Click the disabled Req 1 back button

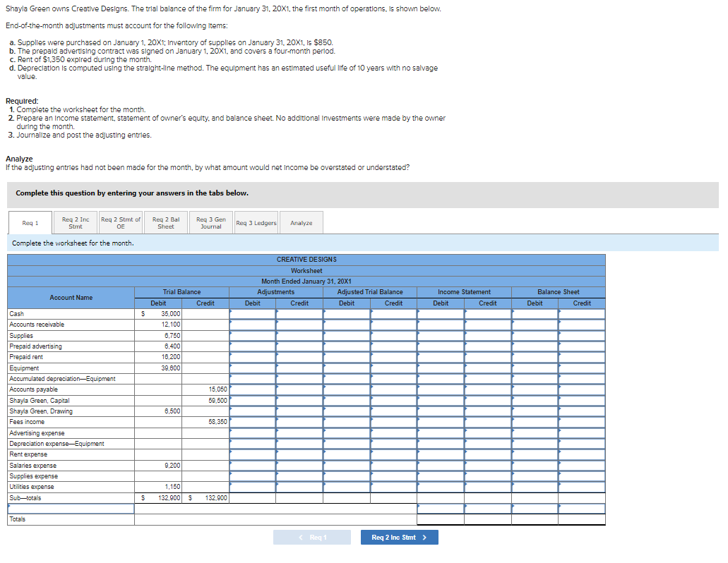(x=312, y=537)
